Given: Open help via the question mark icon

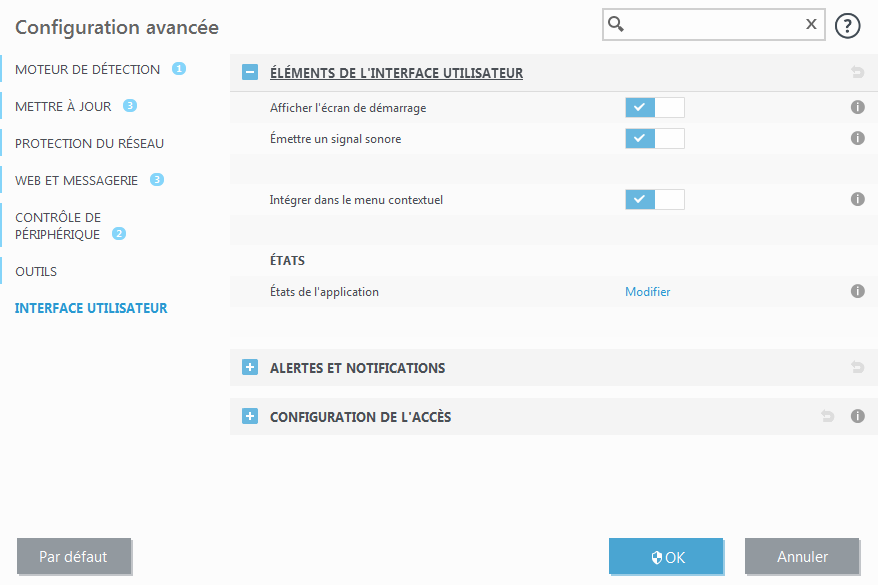Looking at the screenshot, I should click(847, 25).
